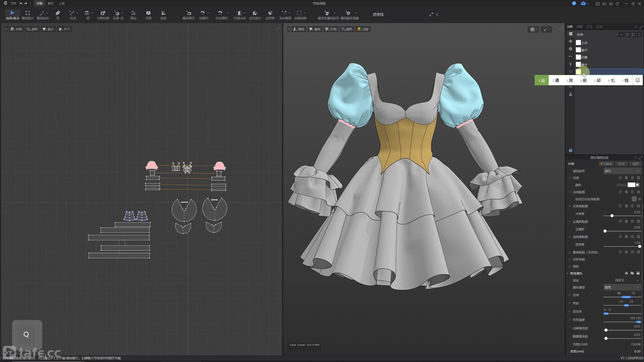
Task: Select the 笔 pen tool
Action: 58,15
